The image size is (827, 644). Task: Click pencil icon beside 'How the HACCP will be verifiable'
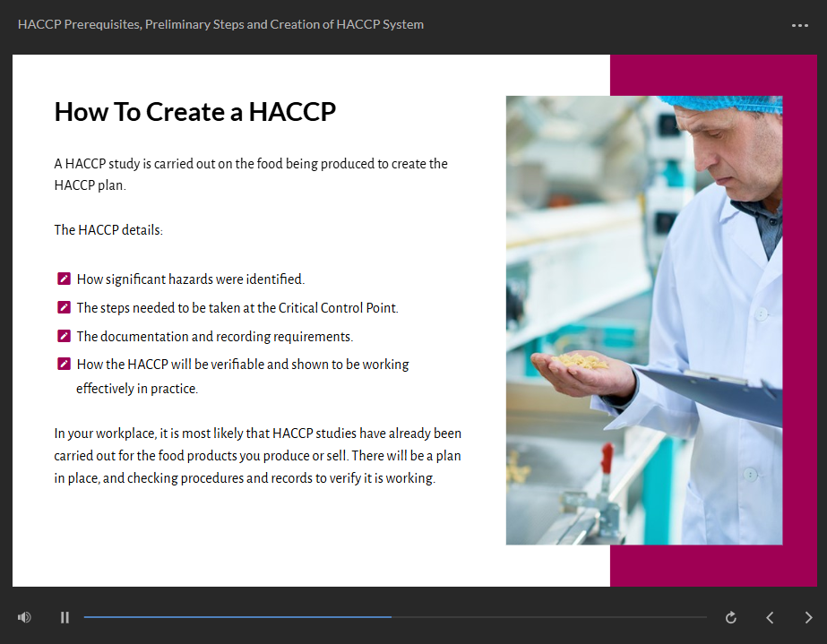64,365
